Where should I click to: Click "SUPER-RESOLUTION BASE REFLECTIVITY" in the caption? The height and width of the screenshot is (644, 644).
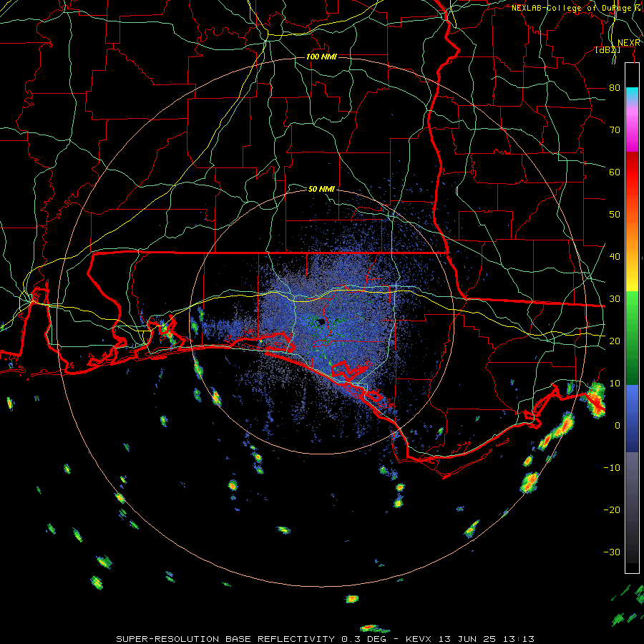tap(227, 639)
